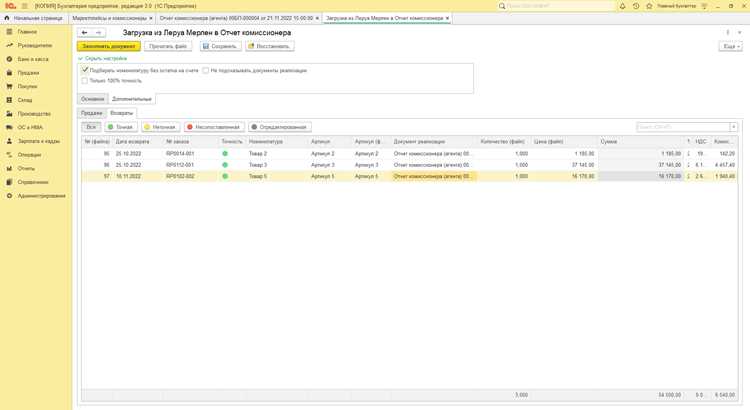Click the RP0102-002 order cell
The image size is (750, 410).
point(180,177)
